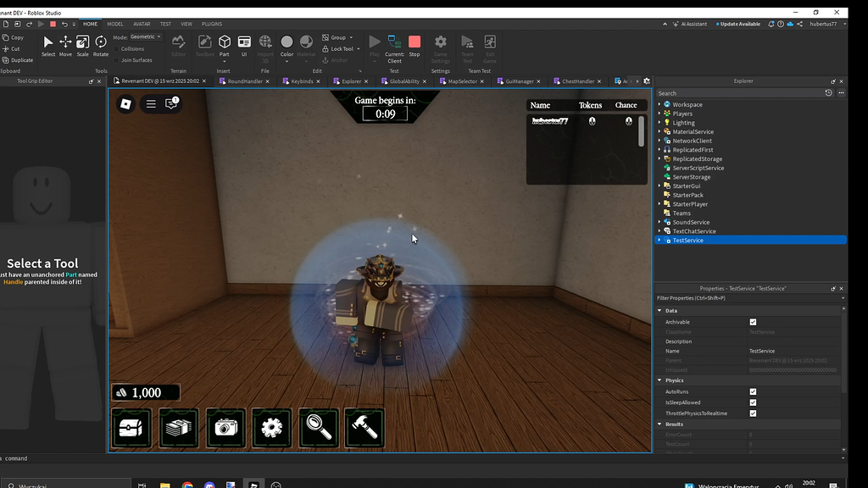Expand the Workspace tree item
Image resolution: width=868 pixels, height=488 pixels.
tap(659, 103)
